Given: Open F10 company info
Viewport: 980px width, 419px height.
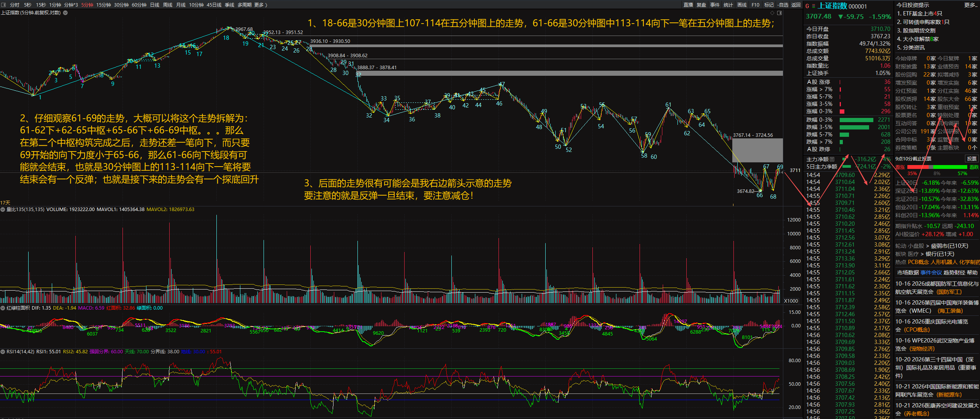Looking at the screenshot, I should (755, 5).
